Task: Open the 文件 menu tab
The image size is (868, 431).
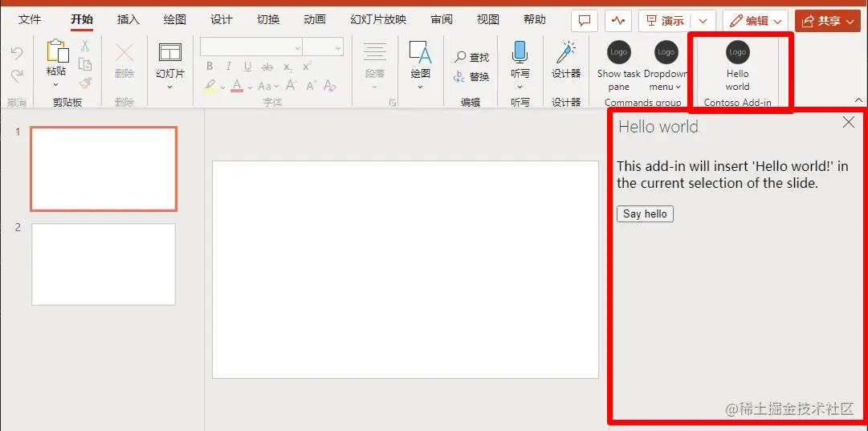Action: (x=30, y=21)
